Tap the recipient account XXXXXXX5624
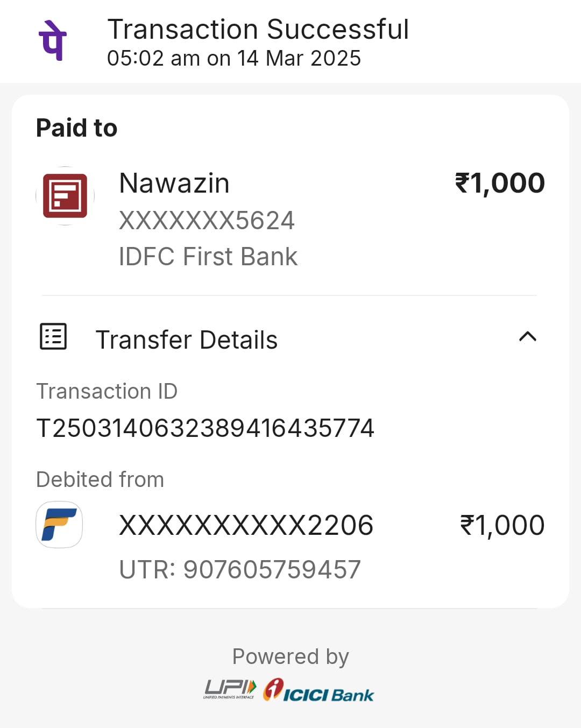The image size is (581, 728). [x=207, y=221]
